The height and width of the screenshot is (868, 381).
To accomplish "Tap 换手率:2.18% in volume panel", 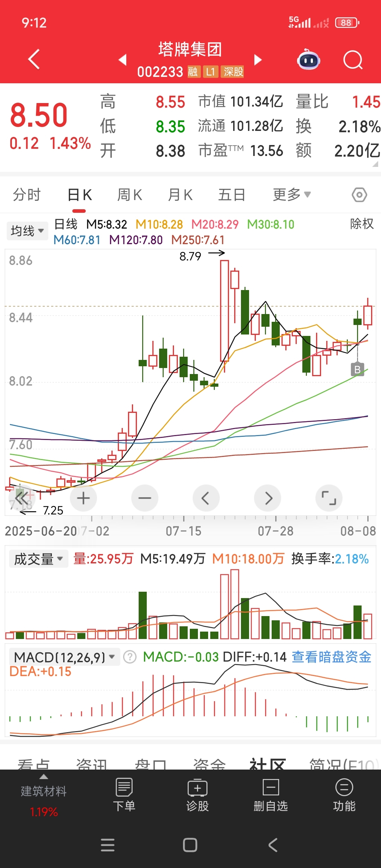I will point(330,559).
